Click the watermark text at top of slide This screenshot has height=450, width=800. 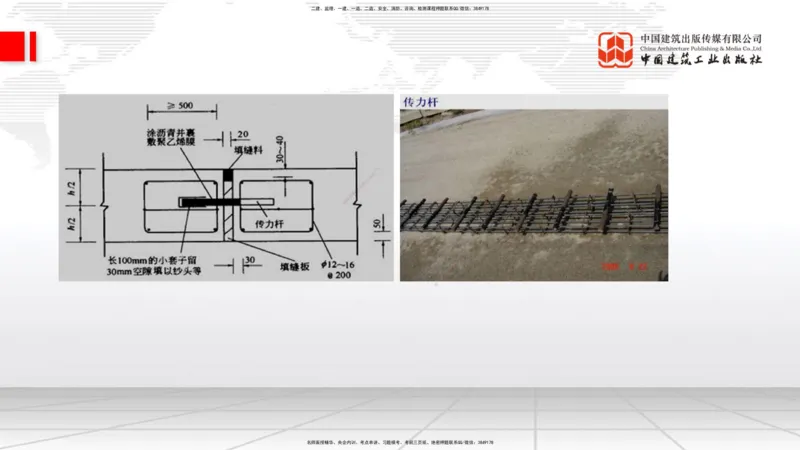400,8
